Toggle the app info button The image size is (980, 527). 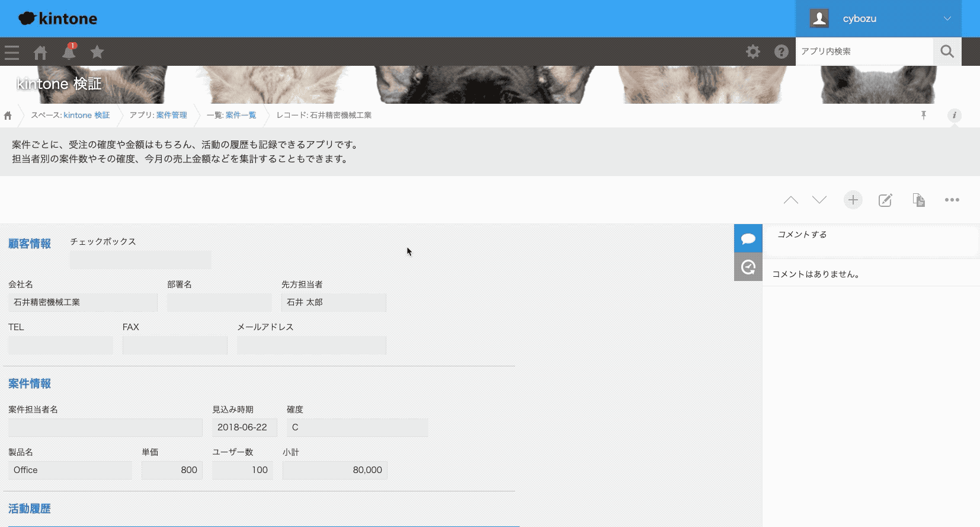(x=954, y=116)
